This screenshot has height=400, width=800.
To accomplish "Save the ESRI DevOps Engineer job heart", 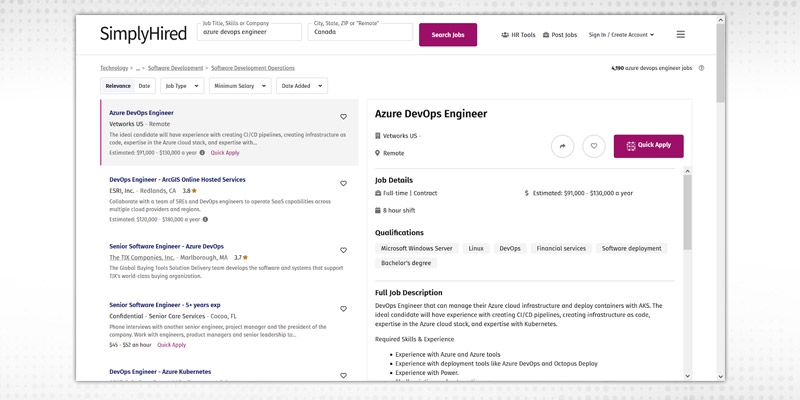I will 343,184.
